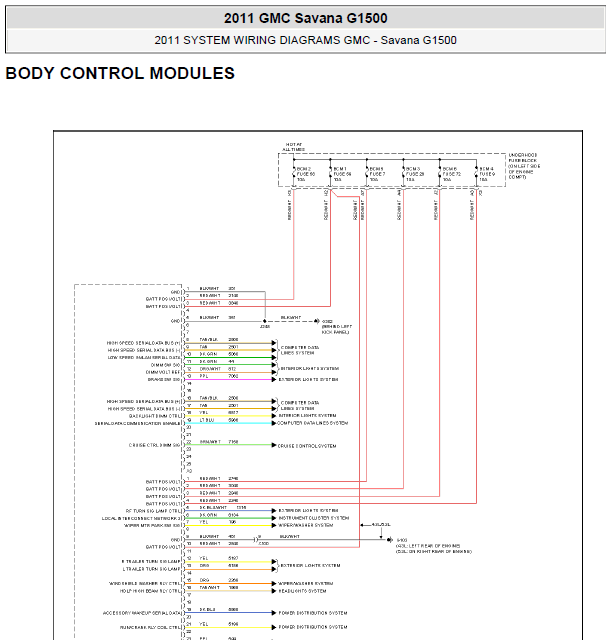Image resolution: width=606 pixels, height=640 pixels.
Task: Click the 'G103' ground label
Action: pyautogui.click(x=402, y=540)
